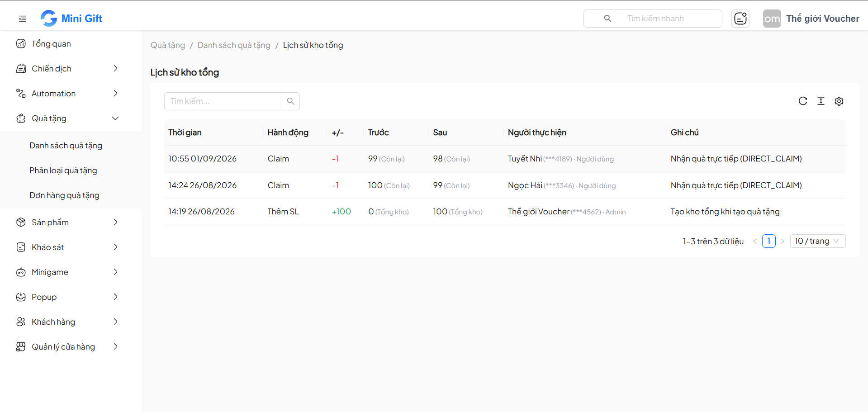Click the Sản phẩm box icon
The width and height of the screenshot is (868, 412).
point(21,222)
